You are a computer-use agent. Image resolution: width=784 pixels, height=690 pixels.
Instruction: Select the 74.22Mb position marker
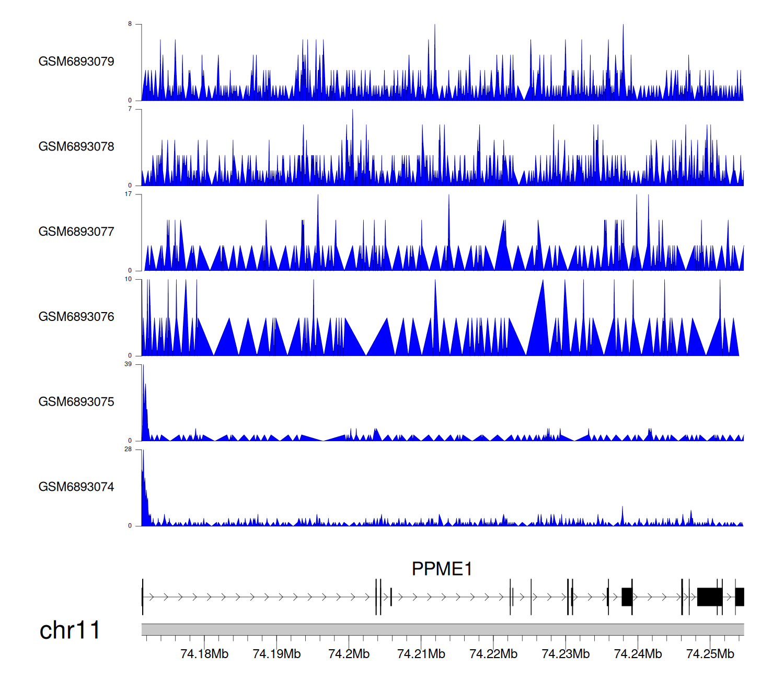click(493, 654)
